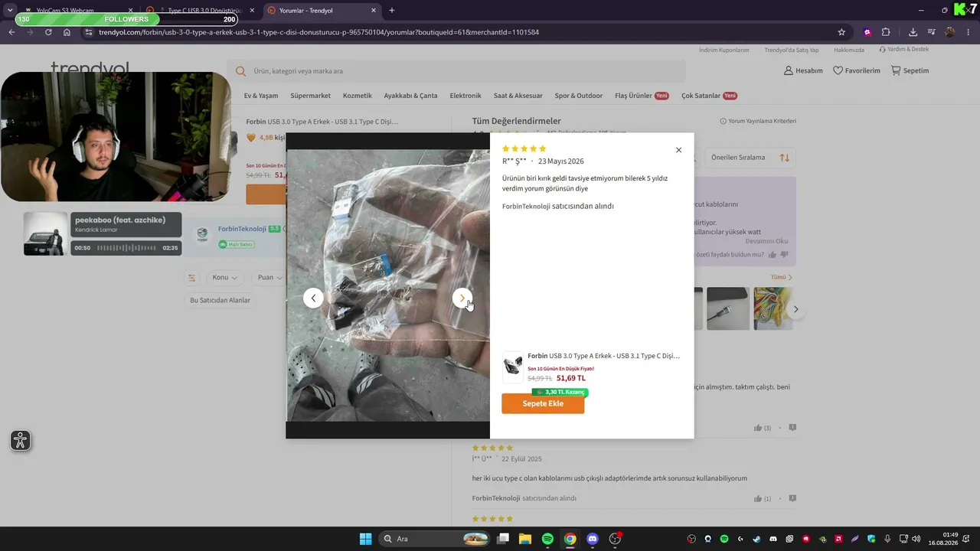Screen dimensions: 980x551
Task: Open the Kozmetik category
Action: (x=358, y=96)
